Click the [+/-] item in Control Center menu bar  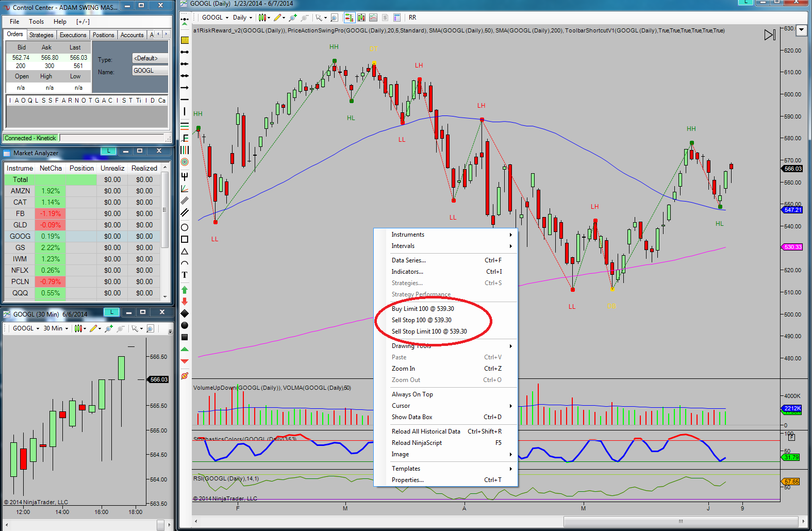point(83,22)
